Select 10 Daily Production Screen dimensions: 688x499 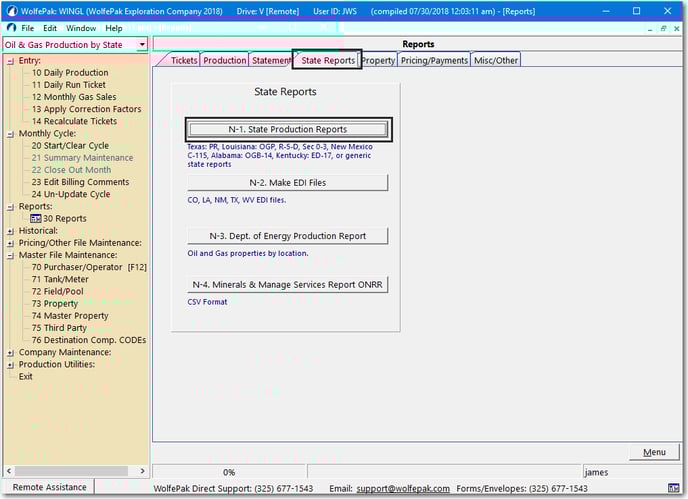point(70,73)
